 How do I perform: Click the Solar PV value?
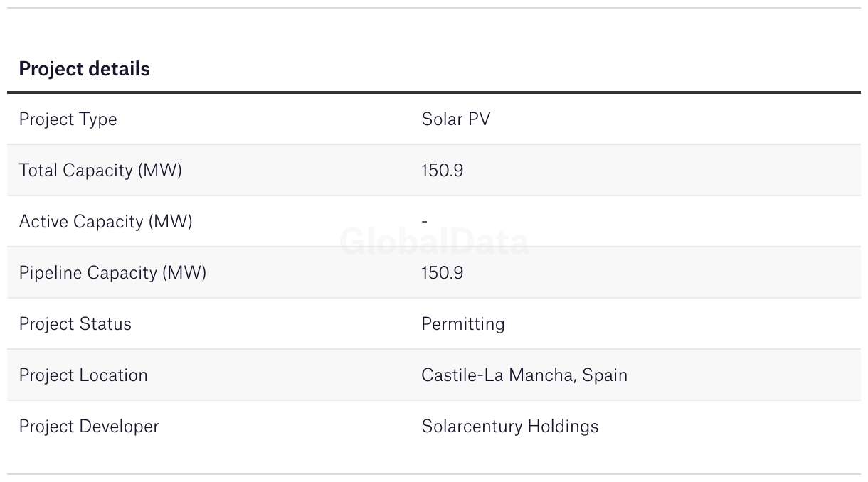(455, 119)
